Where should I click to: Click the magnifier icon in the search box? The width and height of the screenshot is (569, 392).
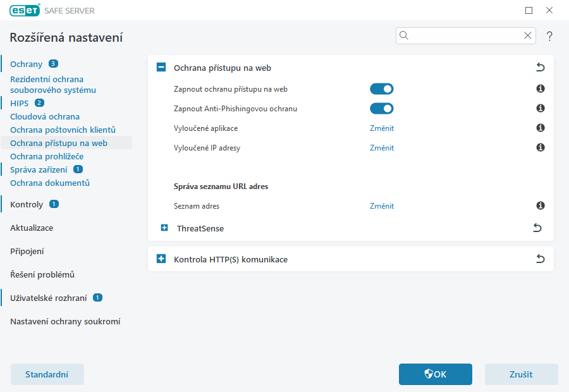(404, 35)
